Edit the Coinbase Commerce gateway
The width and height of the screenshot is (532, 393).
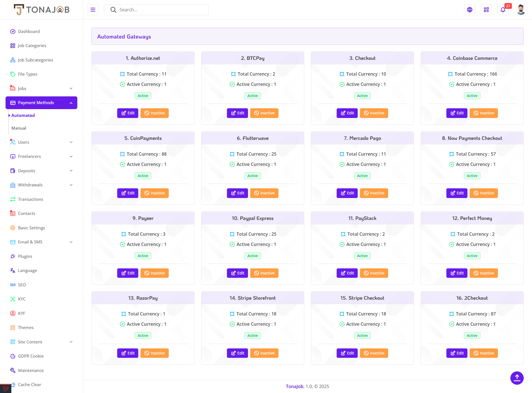(x=457, y=113)
